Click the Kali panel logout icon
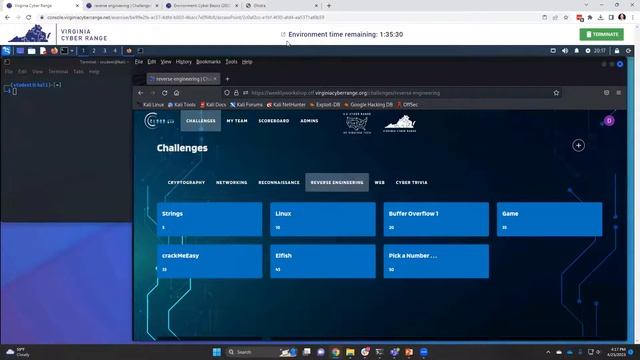This screenshot has width=640, height=360. click(x=629, y=51)
